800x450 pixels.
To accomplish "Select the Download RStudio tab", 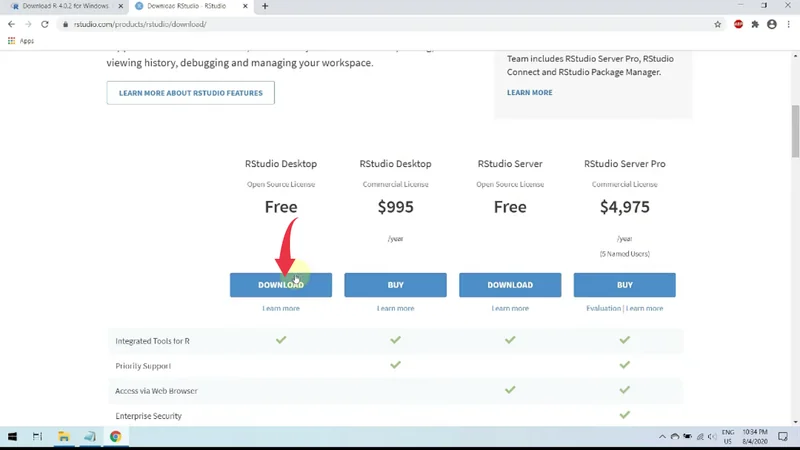I will 190,6.
